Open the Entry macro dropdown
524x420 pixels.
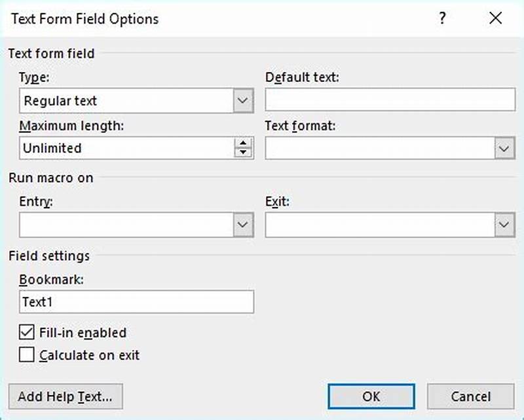[243, 224]
